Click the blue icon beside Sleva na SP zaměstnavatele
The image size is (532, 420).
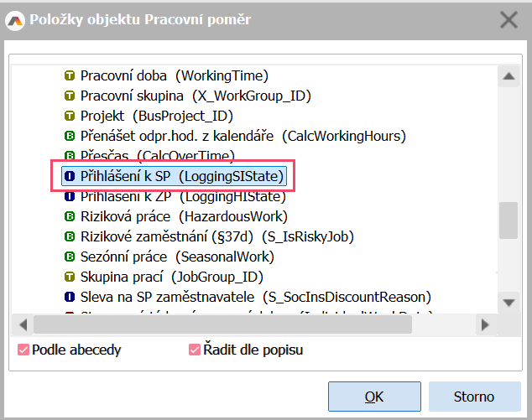70,297
